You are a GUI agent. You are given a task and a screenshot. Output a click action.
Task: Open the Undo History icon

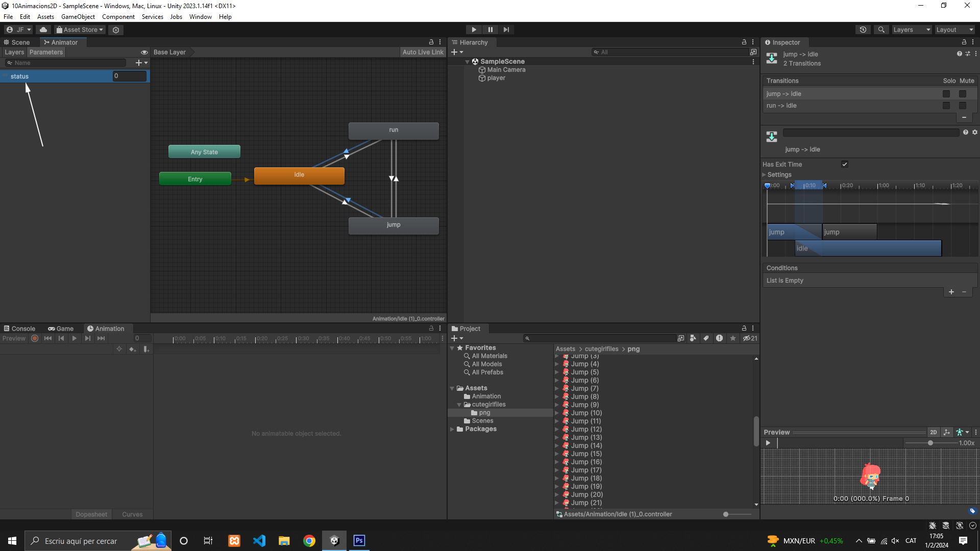(863, 30)
